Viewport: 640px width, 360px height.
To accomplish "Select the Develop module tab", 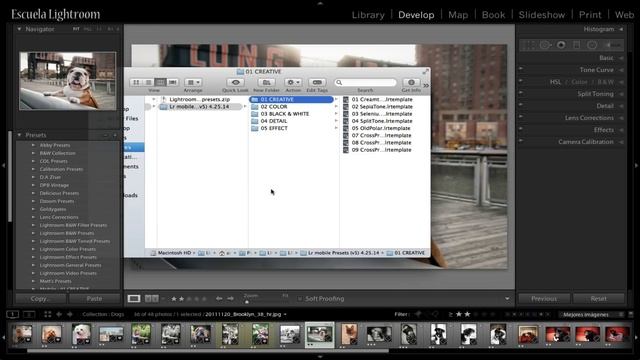I will (x=416, y=15).
